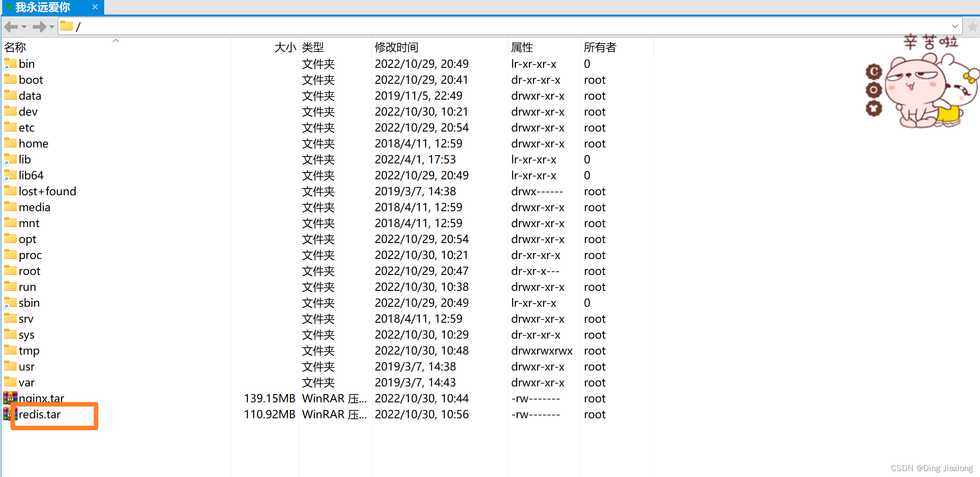Sort by the 所有者 column header
The height and width of the screenshot is (477, 980).
click(618, 47)
